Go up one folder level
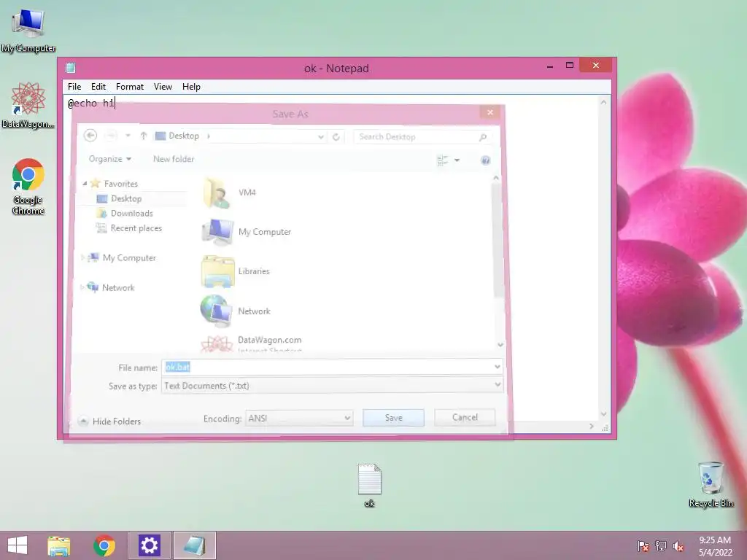 coord(144,136)
